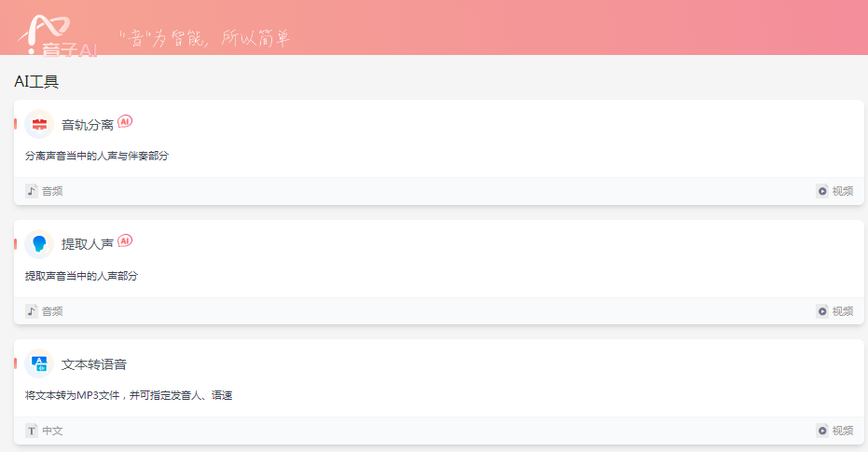Screen dimensions: 868x452
Task: Open the 文本转语音 translate icon
Action: pos(39,364)
